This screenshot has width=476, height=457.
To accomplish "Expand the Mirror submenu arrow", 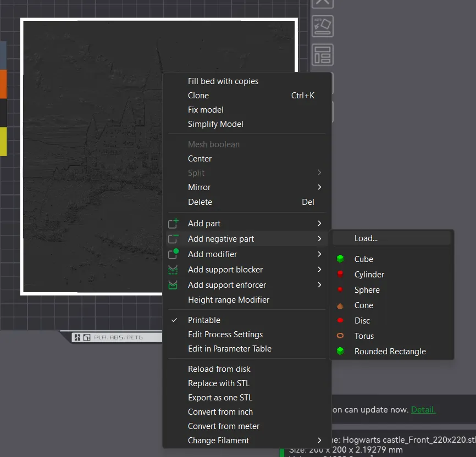I will (319, 187).
